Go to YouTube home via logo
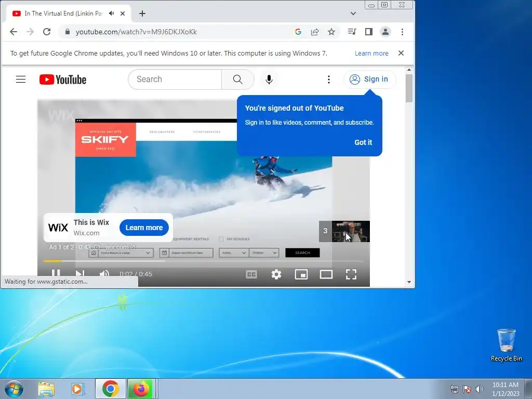The height and width of the screenshot is (399, 532). coord(63,79)
